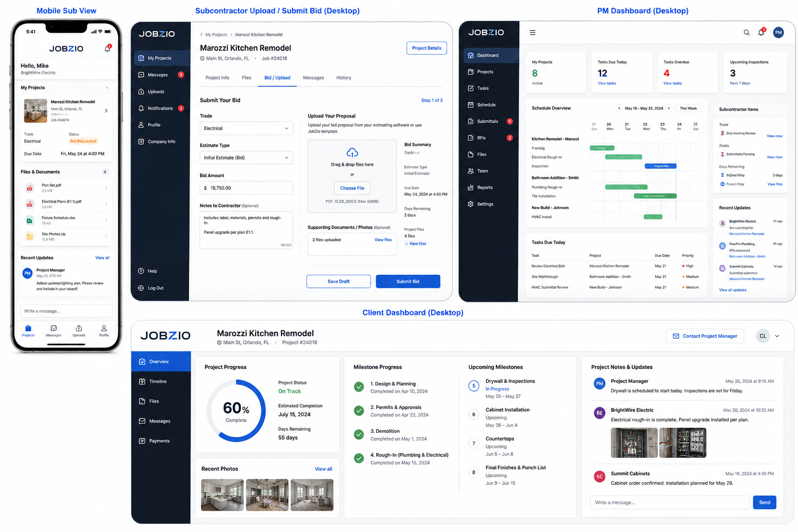Expand CL account menu chevron

tap(777, 336)
